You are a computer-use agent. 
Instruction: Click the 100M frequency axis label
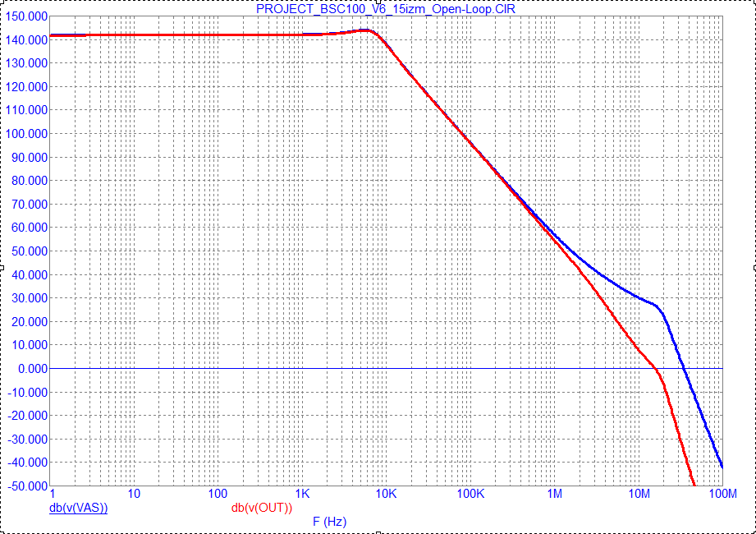722,494
